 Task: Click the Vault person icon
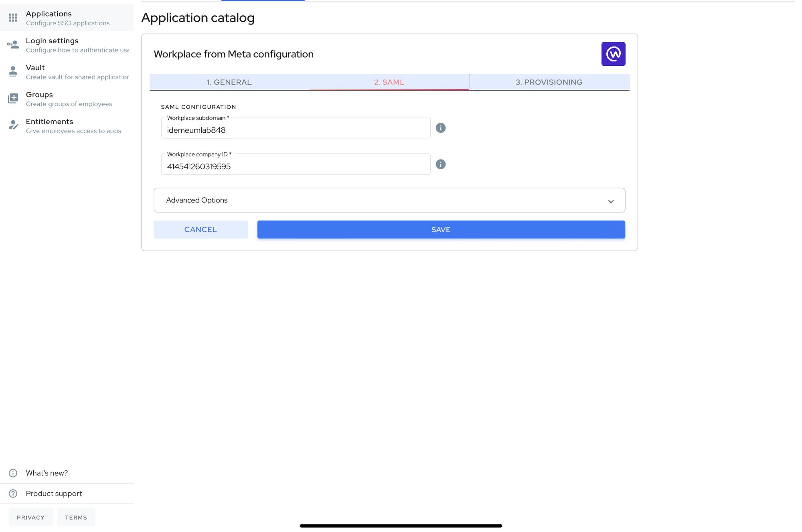click(x=13, y=71)
